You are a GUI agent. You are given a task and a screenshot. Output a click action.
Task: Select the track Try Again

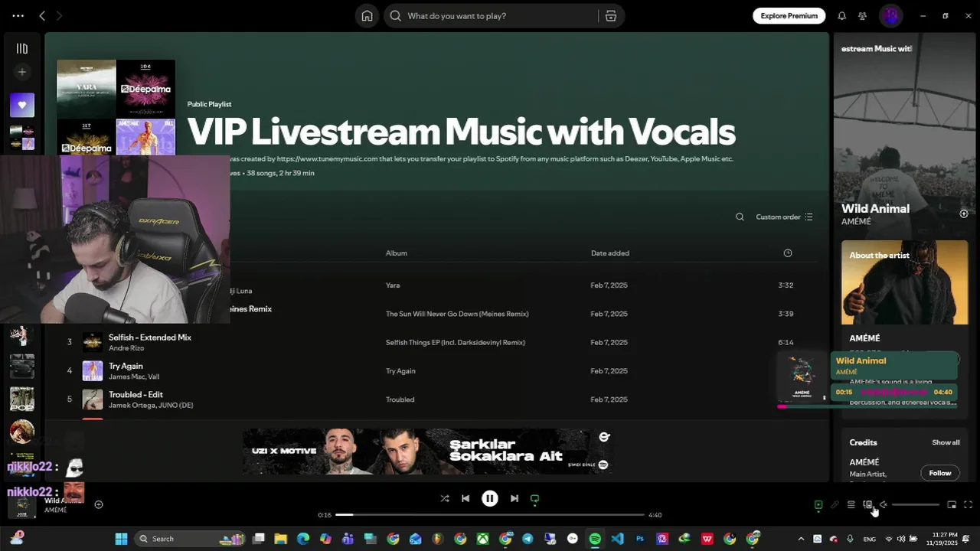[x=126, y=366]
